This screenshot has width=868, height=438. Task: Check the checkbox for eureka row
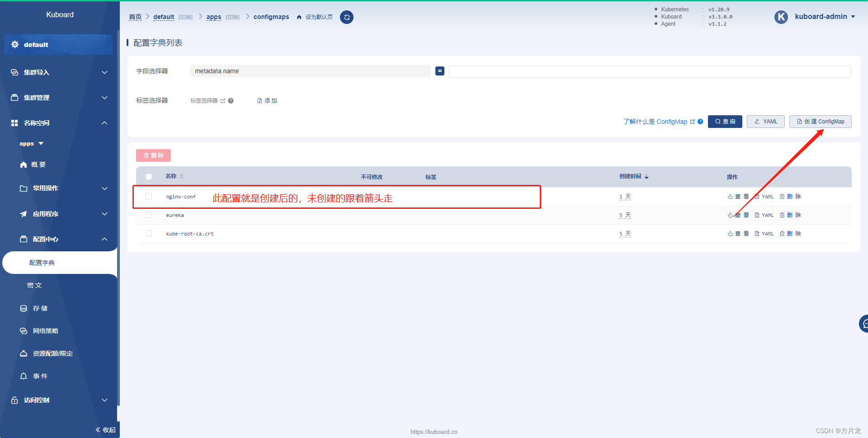[149, 215]
